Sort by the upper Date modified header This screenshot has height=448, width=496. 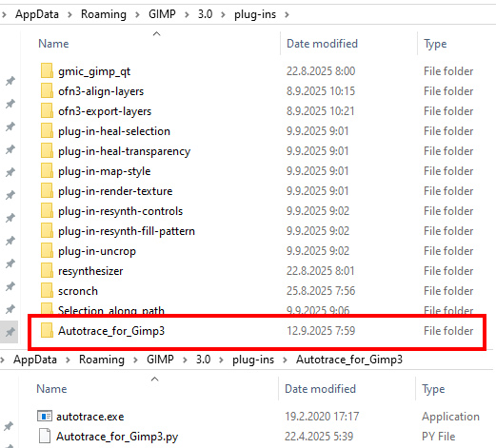(322, 44)
